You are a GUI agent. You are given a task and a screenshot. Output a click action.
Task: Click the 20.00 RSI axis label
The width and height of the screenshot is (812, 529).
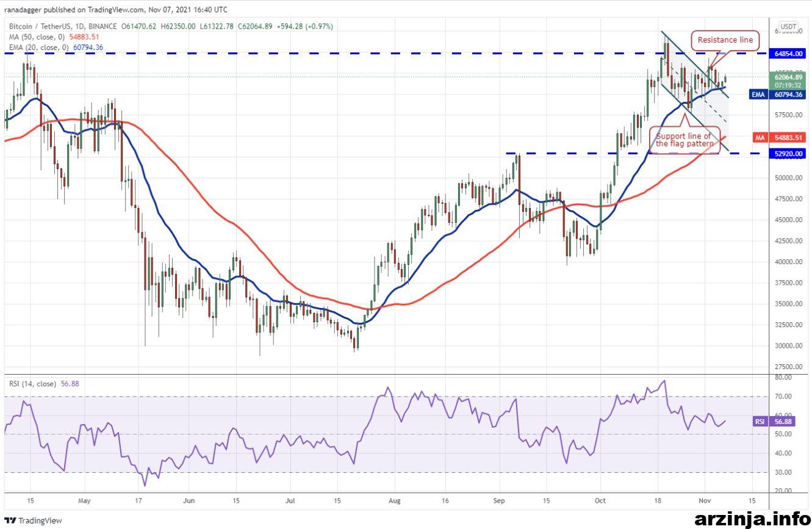coord(783,491)
